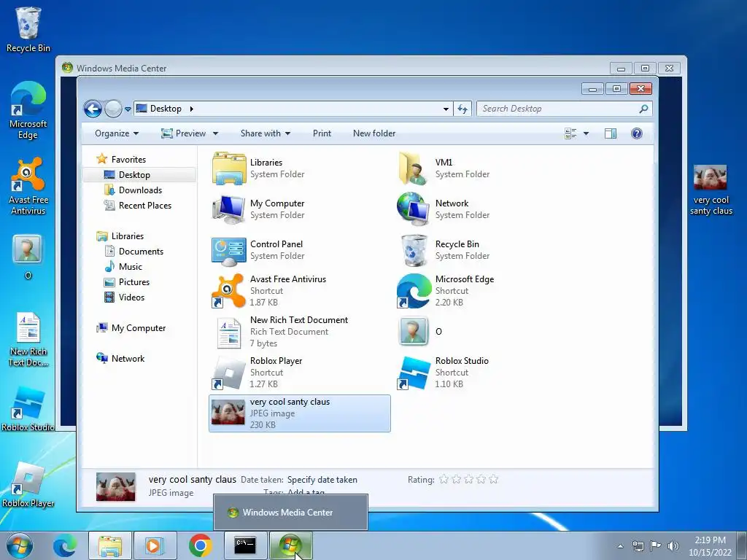Select Favorites in navigation pane
This screenshot has width=747, height=560.
[128, 160]
